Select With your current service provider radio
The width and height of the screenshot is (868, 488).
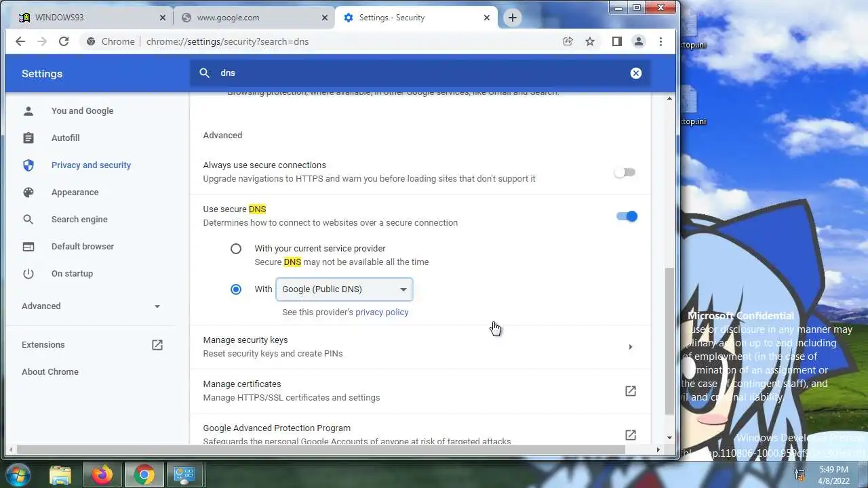click(x=236, y=249)
